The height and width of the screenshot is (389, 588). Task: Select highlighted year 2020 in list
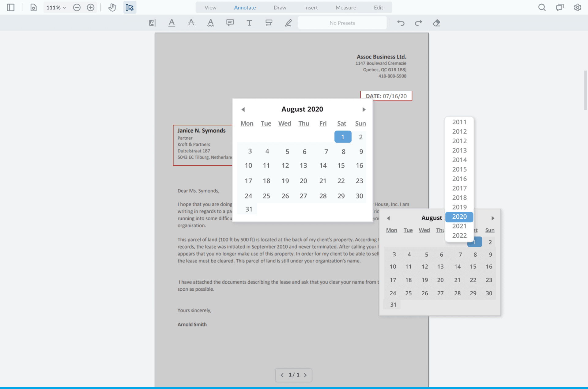(459, 217)
